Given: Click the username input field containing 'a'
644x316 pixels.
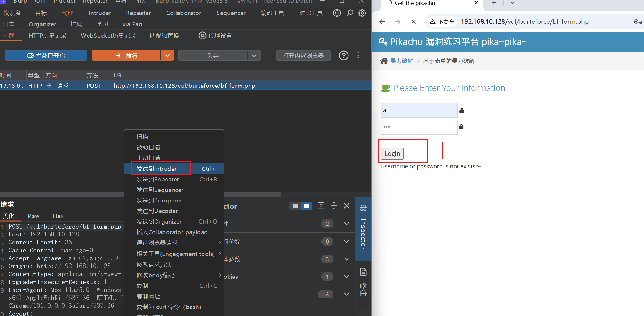Looking at the screenshot, I should [x=419, y=110].
